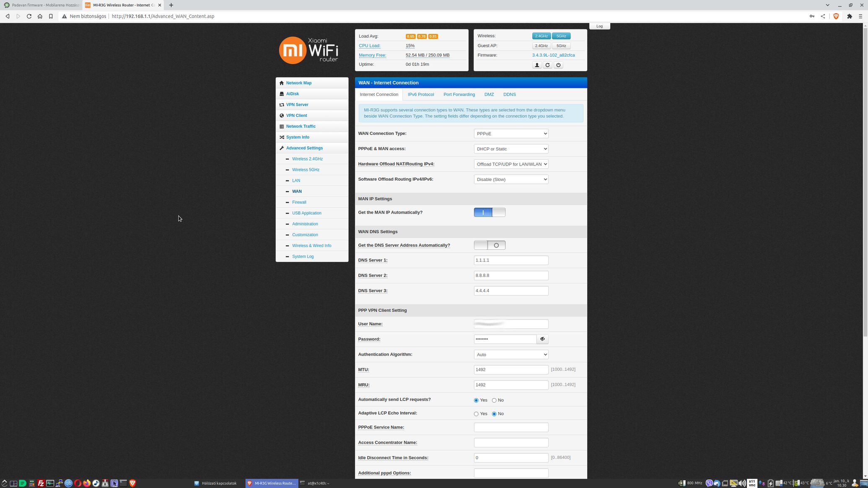Open browser extensions puzzle icon
This screenshot has width=868, height=488.
[849, 16]
